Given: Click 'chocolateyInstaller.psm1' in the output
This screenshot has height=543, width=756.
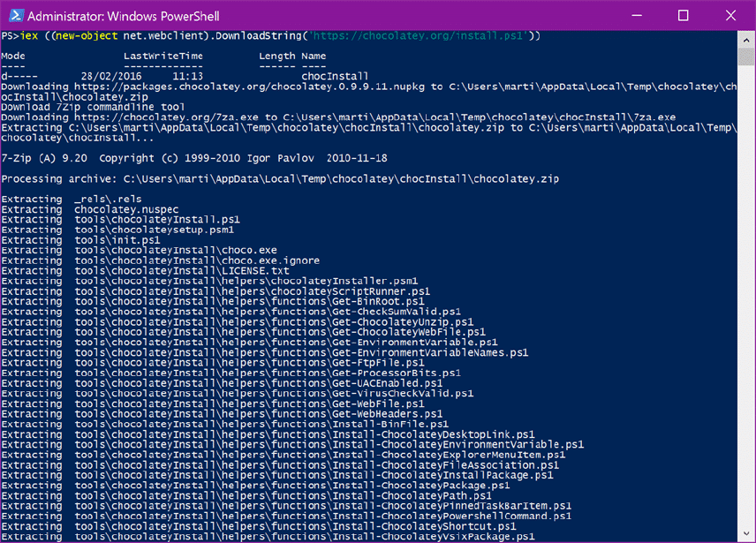Looking at the screenshot, I should point(344,281).
